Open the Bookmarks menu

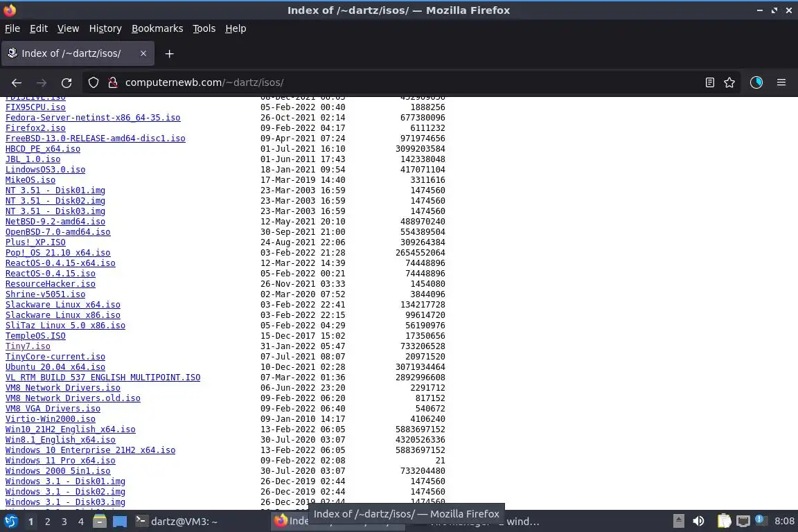click(157, 28)
